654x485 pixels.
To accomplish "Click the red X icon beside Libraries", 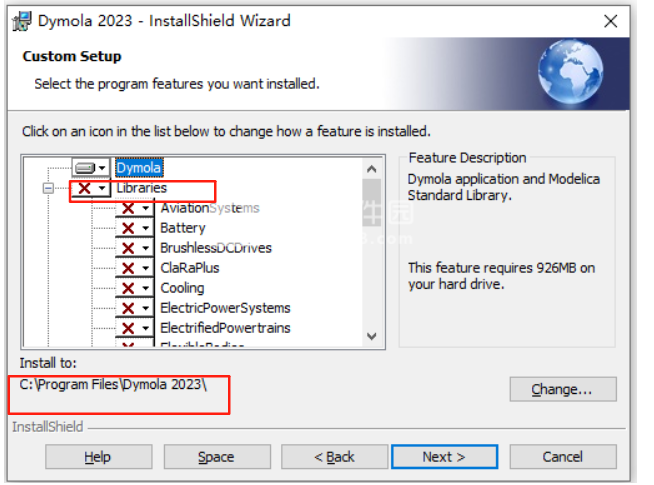I will coord(85,188).
